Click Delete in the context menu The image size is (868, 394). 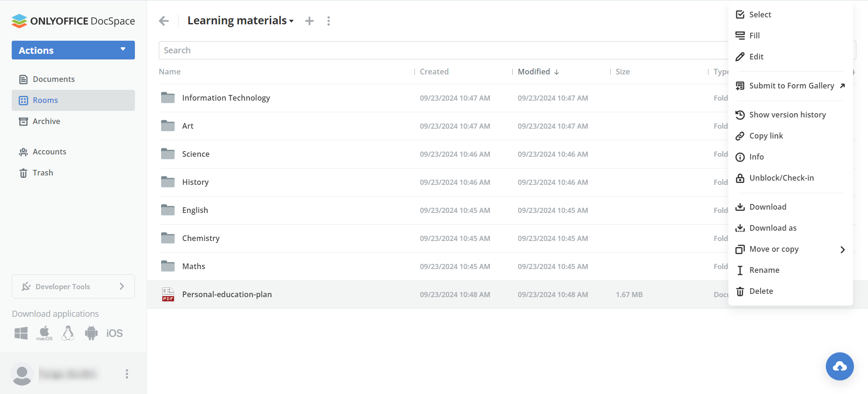(761, 291)
